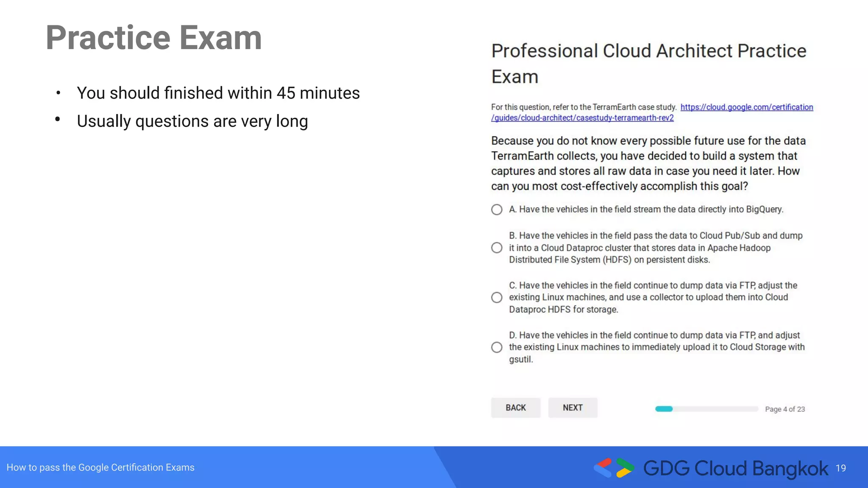The image size is (868, 488).
Task: Click the GDG Cloud logo icon
Action: (614, 468)
